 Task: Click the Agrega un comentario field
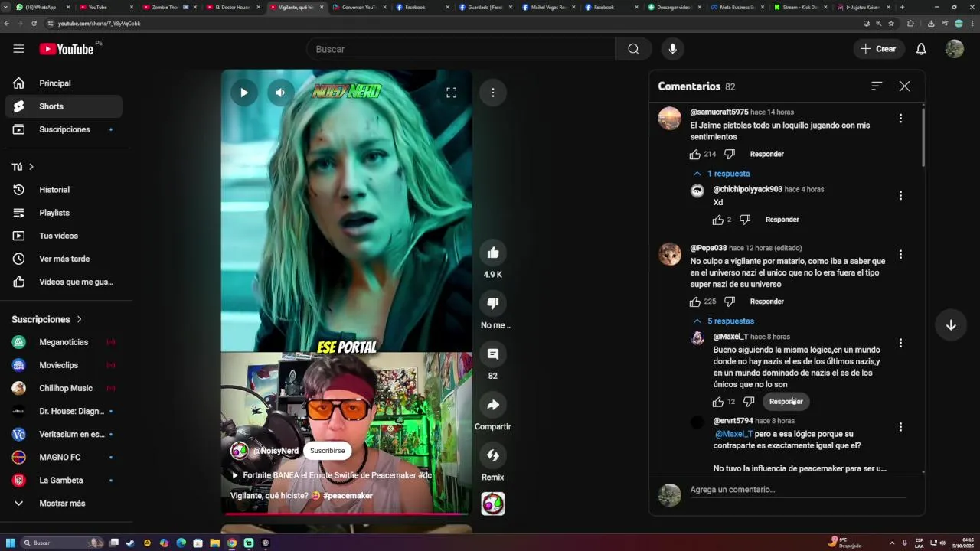pos(797,490)
